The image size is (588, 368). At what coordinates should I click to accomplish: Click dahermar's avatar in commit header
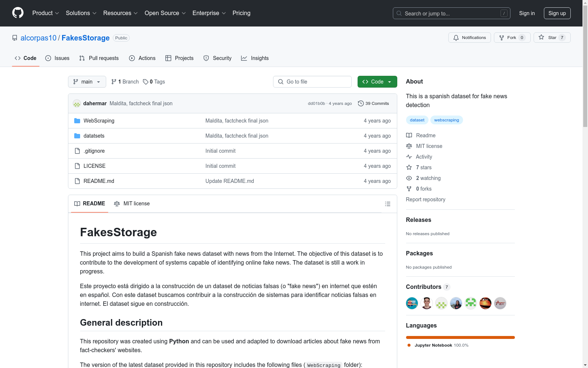pos(77,103)
